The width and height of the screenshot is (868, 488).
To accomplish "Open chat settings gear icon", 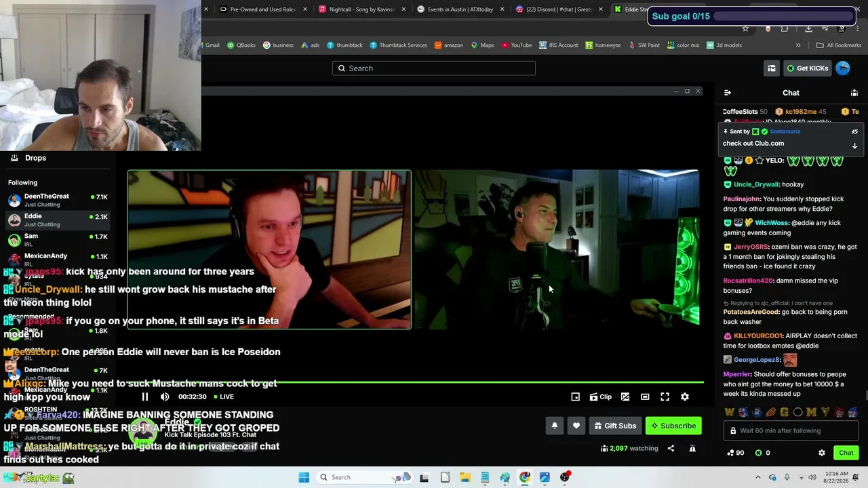I will [822, 453].
